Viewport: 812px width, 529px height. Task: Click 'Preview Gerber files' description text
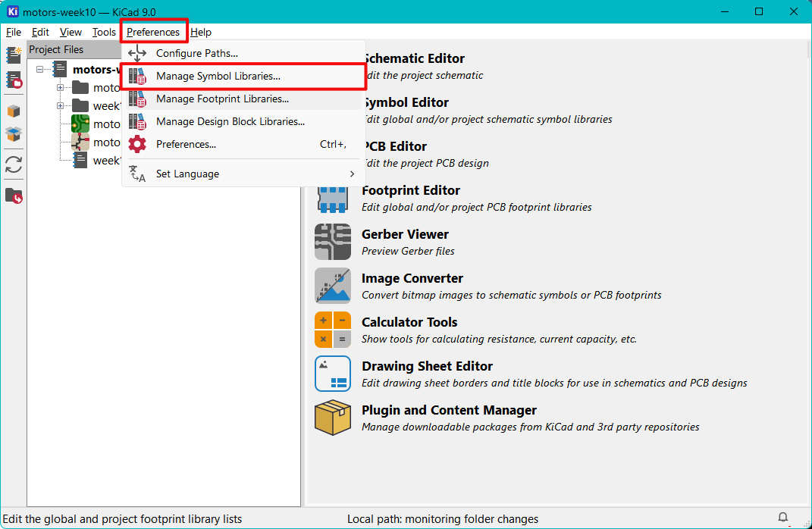408,251
